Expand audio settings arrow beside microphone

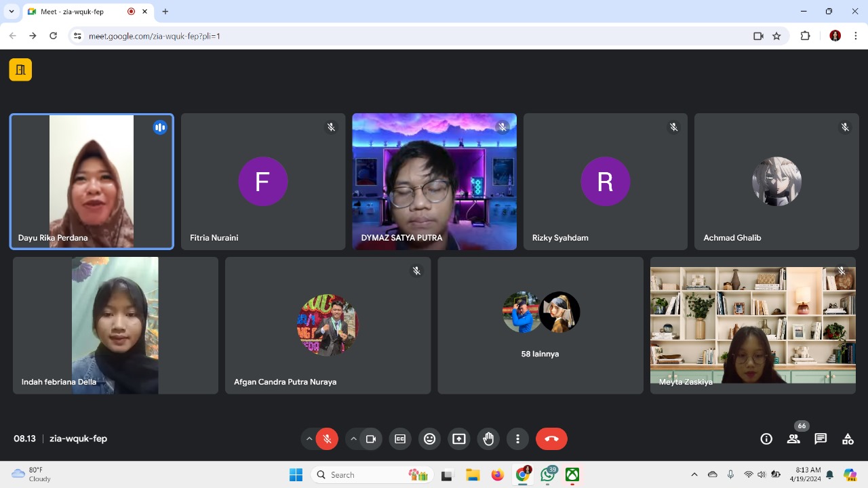coord(309,439)
